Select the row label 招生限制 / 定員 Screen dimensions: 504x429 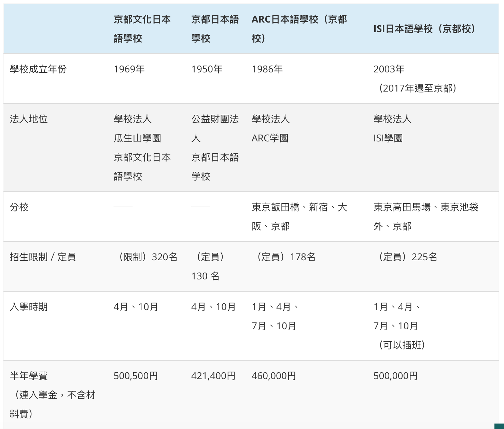click(x=43, y=257)
